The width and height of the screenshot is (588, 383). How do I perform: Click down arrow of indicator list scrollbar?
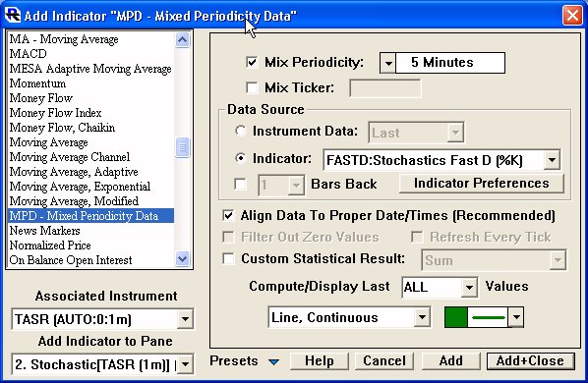click(x=182, y=258)
